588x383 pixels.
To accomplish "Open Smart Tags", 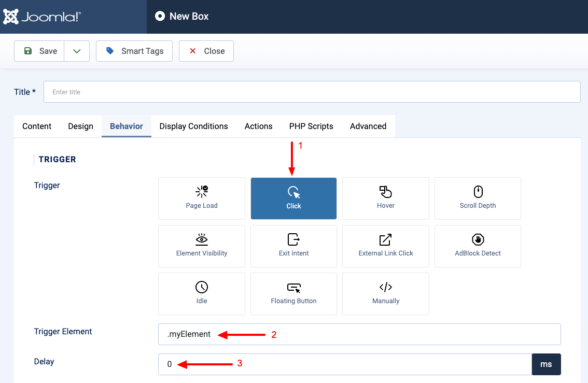I will tap(134, 51).
